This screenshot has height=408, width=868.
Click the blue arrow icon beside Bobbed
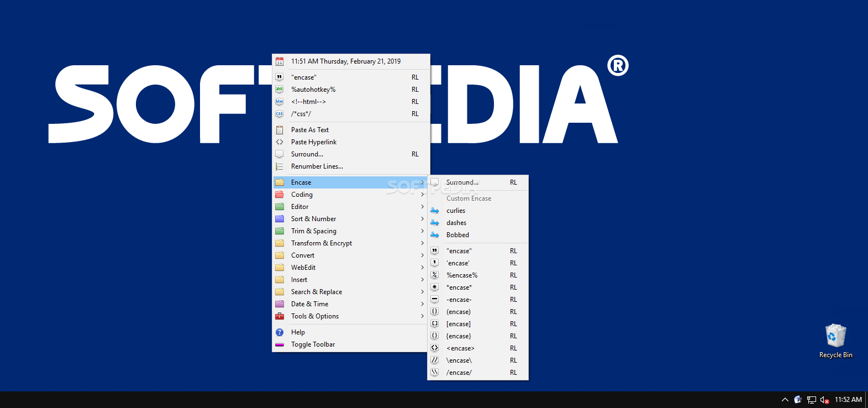[435, 235]
